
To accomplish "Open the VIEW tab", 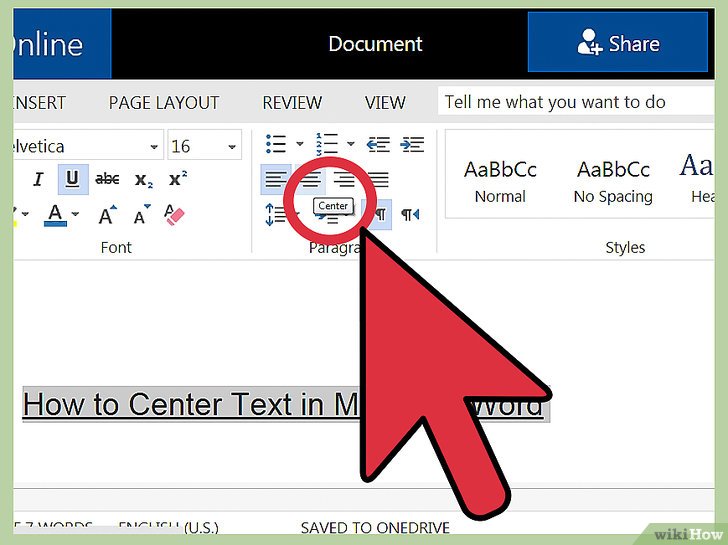I will pos(385,103).
